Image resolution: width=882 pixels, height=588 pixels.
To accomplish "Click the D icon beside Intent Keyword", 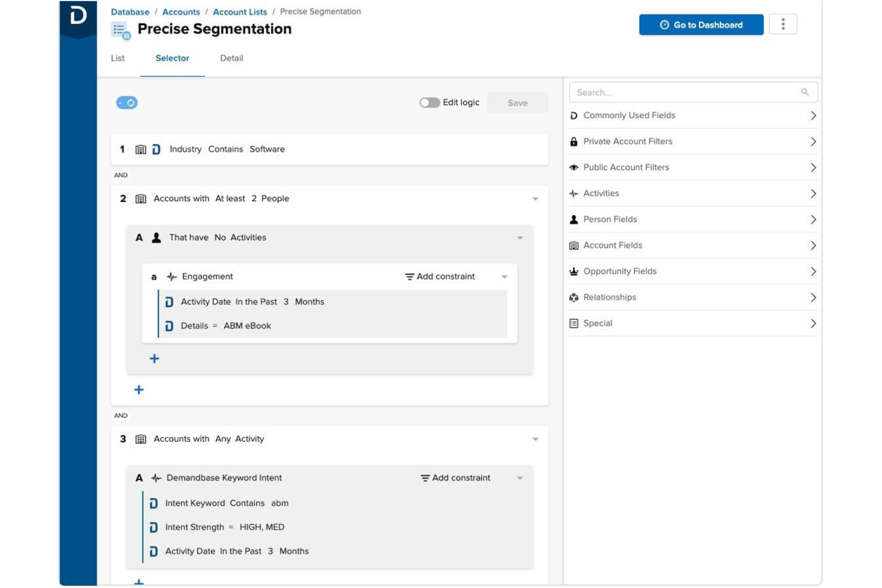I will 154,503.
